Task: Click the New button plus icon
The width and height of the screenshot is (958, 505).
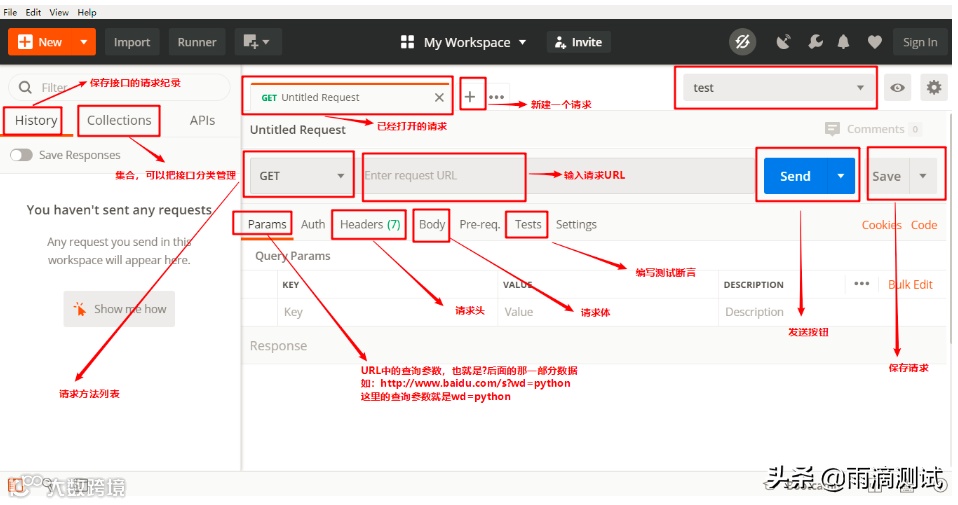Action: click(x=25, y=42)
